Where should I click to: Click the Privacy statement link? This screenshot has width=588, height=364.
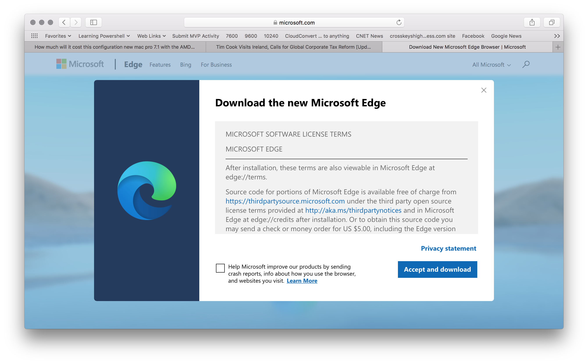tap(448, 248)
